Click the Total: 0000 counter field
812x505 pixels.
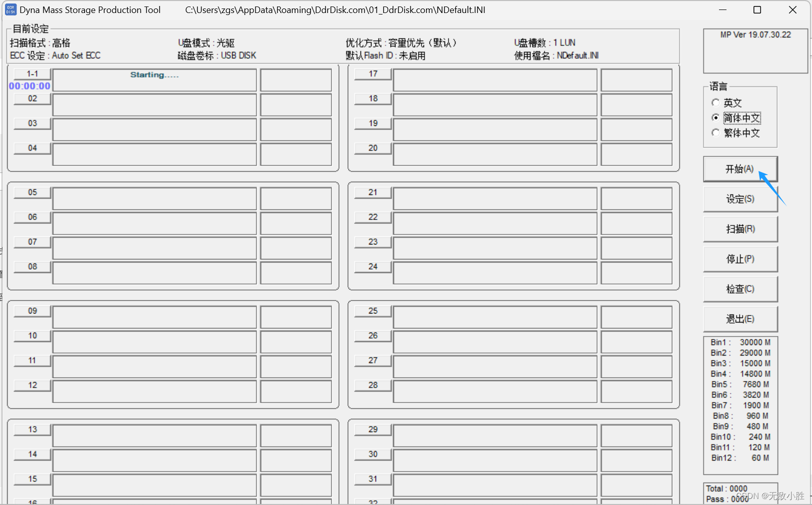[x=727, y=488]
